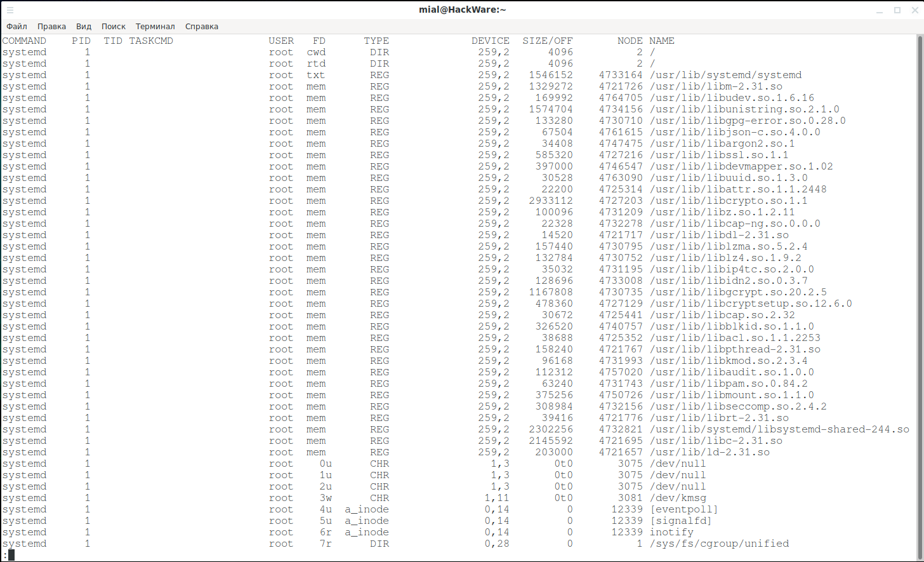Open the Справка menu
Viewport: 924px width, 562px height.
(x=202, y=27)
